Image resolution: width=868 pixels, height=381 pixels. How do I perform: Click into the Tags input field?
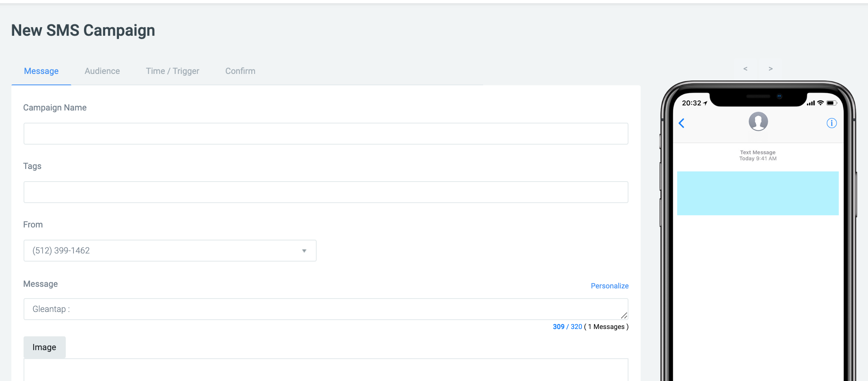pyautogui.click(x=326, y=192)
